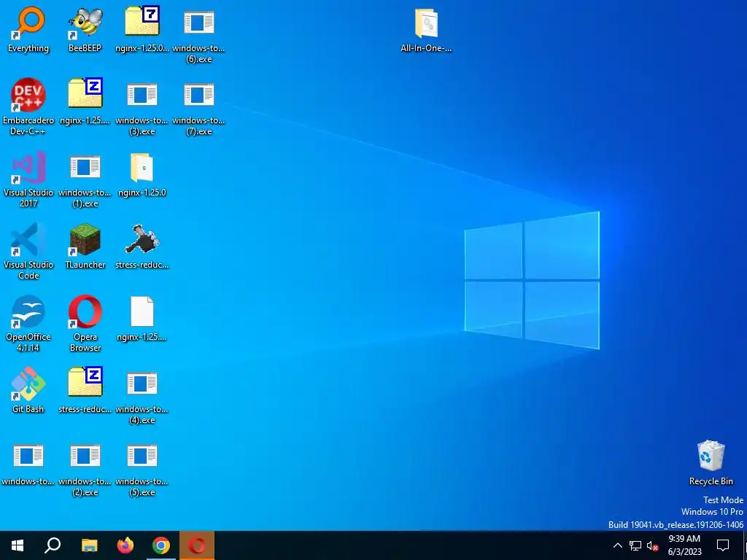Launch Firefox from the taskbar
This screenshot has width=747, height=560.
point(125,545)
